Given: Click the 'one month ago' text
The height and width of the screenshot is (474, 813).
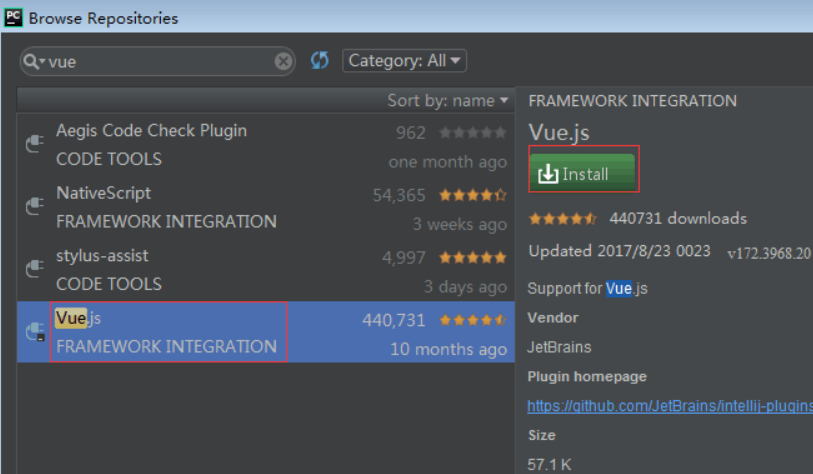Looking at the screenshot, I should [447, 162].
